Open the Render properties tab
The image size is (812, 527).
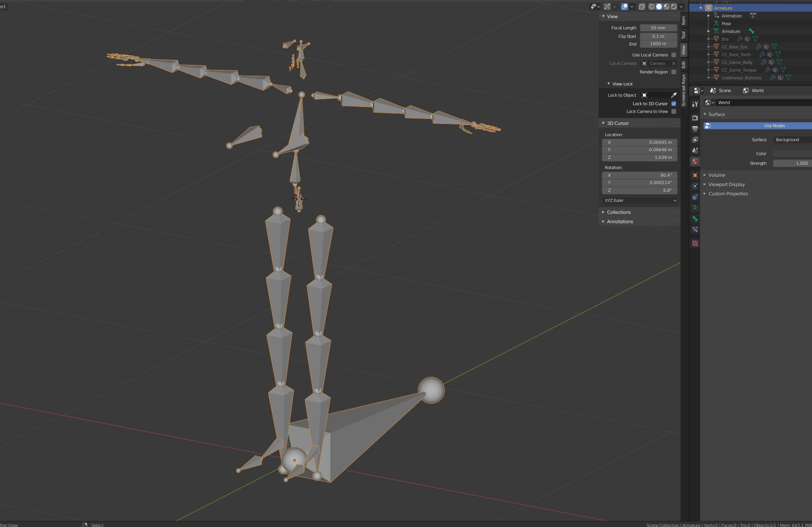pos(695,118)
